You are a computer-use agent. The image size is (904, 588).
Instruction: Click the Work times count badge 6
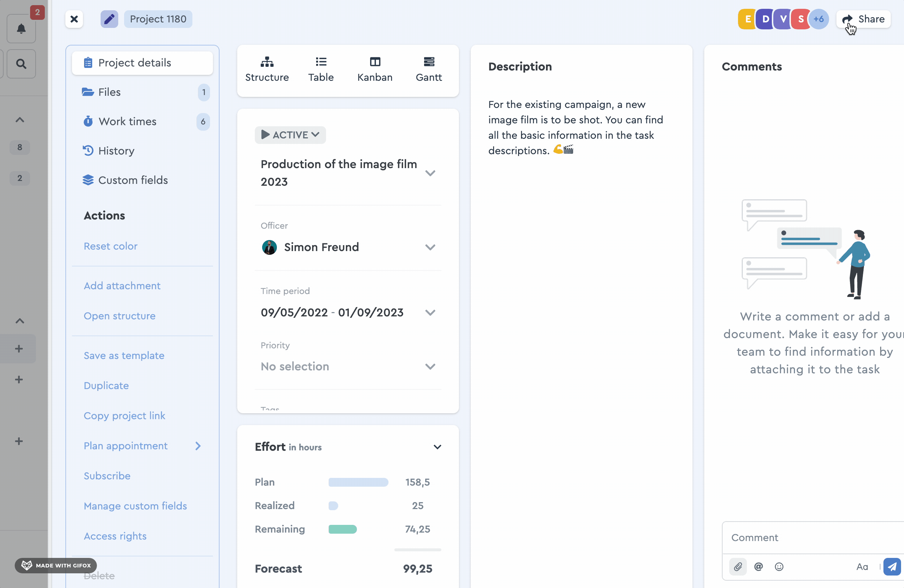pyautogui.click(x=203, y=121)
